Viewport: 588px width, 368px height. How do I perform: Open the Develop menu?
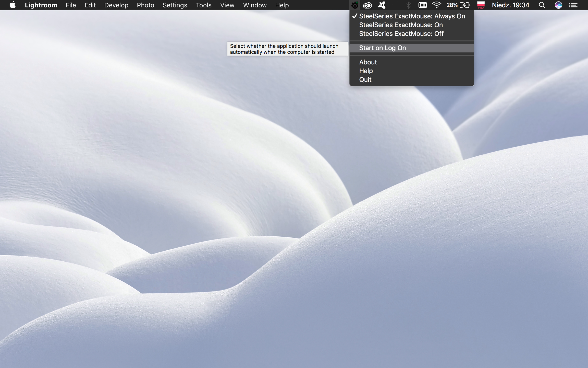click(x=116, y=5)
